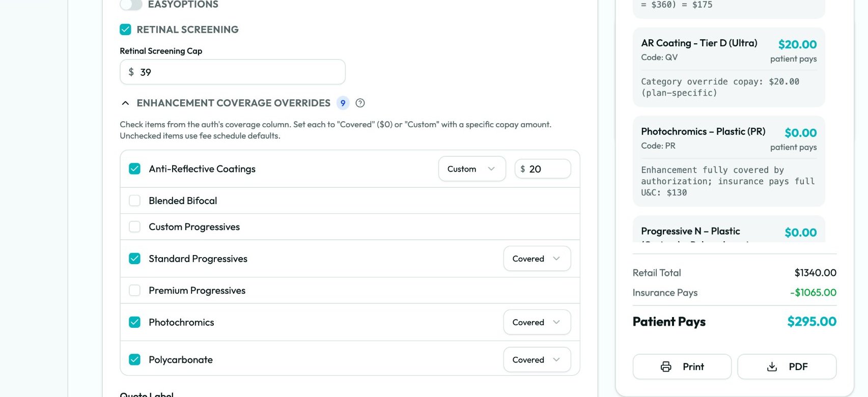Select the AR Coating Tier D card
This screenshot has width=868, height=397.
[x=728, y=66]
